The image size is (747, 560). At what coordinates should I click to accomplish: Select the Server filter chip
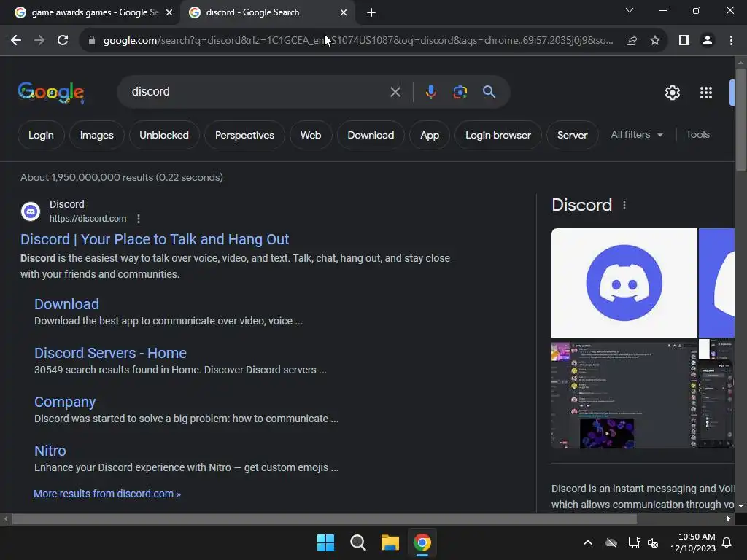pos(572,135)
